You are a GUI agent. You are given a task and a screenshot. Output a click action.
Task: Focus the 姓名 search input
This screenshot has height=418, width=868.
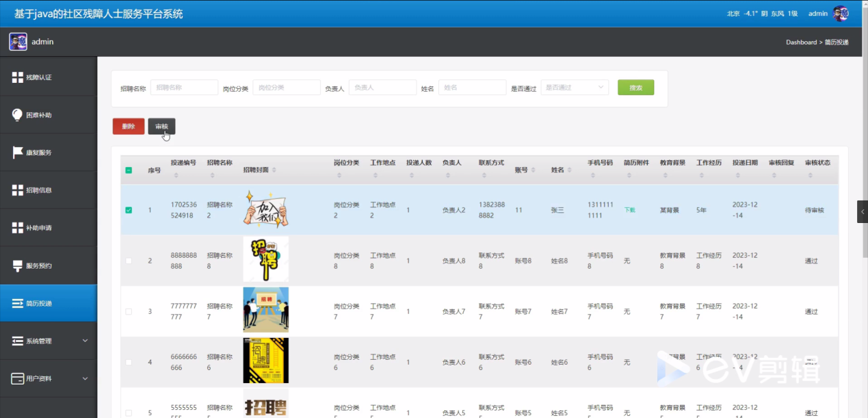point(472,88)
